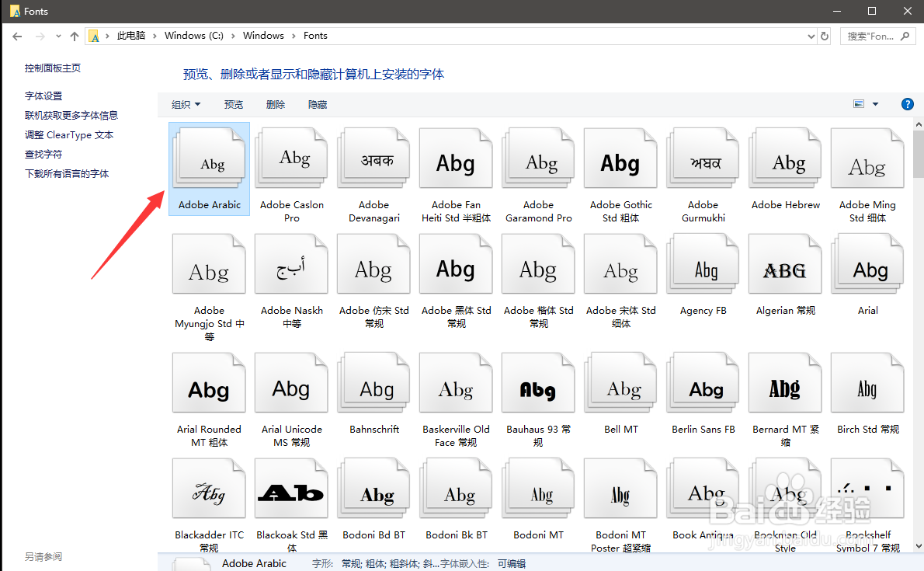Click the refresh button in address bar
Image resolution: width=924 pixels, height=571 pixels.
(x=825, y=36)
